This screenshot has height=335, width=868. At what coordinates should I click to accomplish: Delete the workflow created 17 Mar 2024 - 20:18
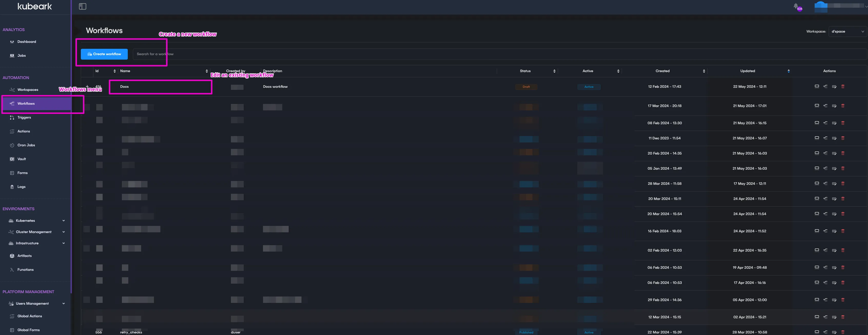[x=843, y=106]
